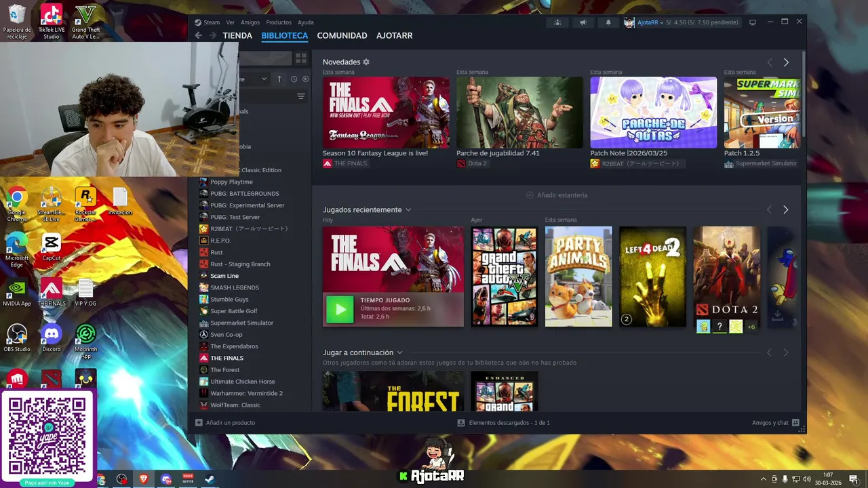Open OBS Studio desktop icon
The image size is (868, 488).
pyautogui.click(x=17, y=338)
